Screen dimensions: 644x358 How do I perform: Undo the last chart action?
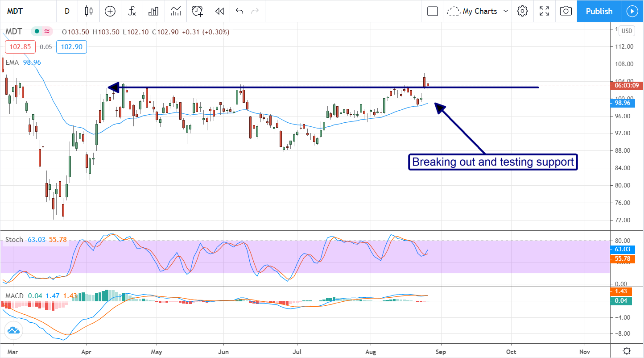[x=239, y=11]
